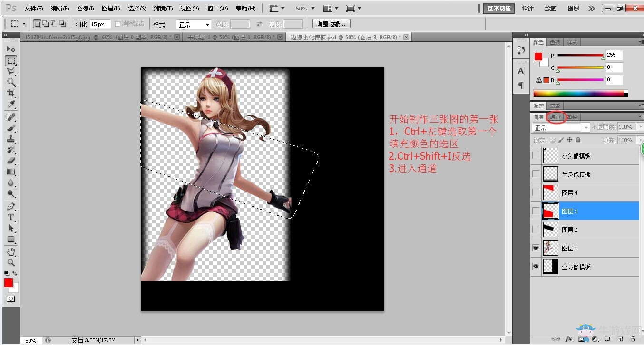The image size is (644, 345).
Task: Open the History panel icon
Action: [521, 50]
